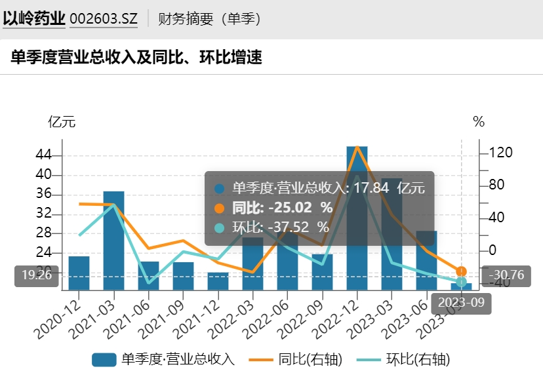Click the 19.26 left axis pointer label
This screenshot has width=543, height=392.
pyautogui.click(x=37, y=275)
